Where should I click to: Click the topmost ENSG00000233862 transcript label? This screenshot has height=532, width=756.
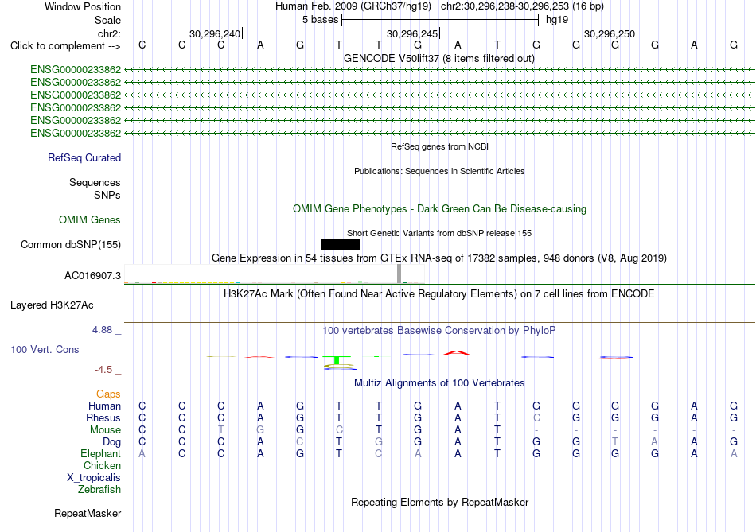point(76,69)
